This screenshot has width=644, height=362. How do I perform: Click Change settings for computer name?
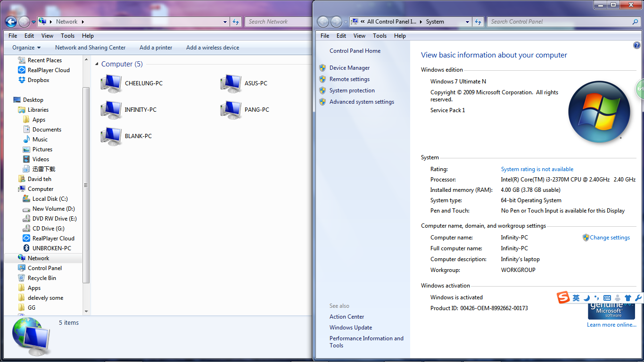click(x=610, y=238)
